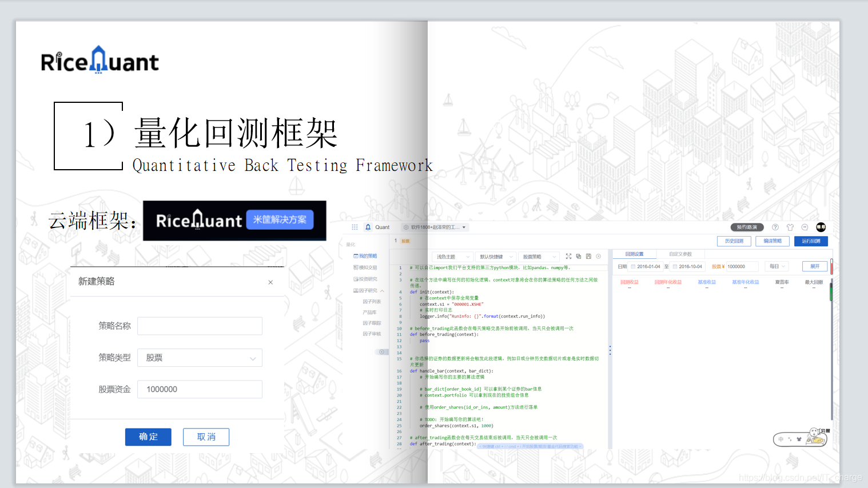The width and height of the screenshot is (868, 488).
Task: Click the right-side vertical scrollbar of results panel
Action: (831, 349)
